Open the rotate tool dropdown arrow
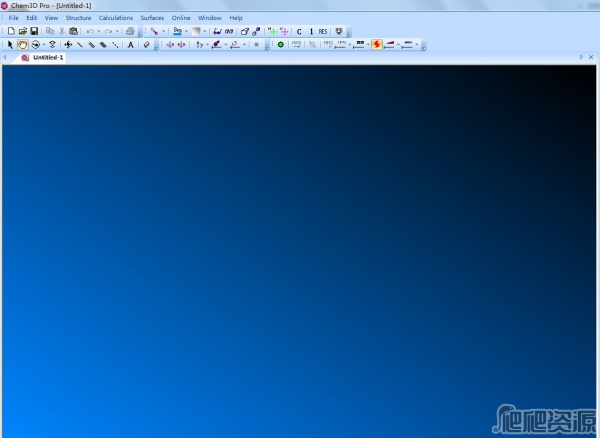Image resolution: width=600 pixels, height=438 pixels. [43, 45]
